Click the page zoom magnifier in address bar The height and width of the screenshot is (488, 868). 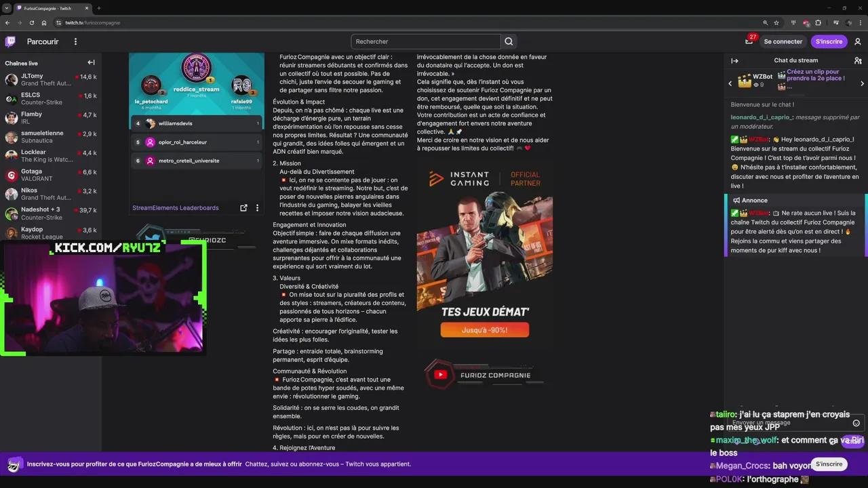766,22
